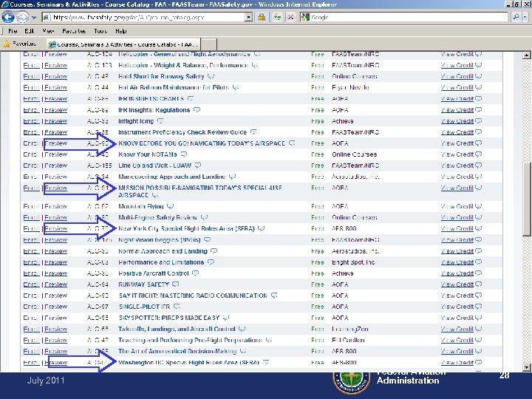Click comment icon beside Night Vision Goggles
The height and width of the screenshot is (399, 532).
click(x=208, y=240)
